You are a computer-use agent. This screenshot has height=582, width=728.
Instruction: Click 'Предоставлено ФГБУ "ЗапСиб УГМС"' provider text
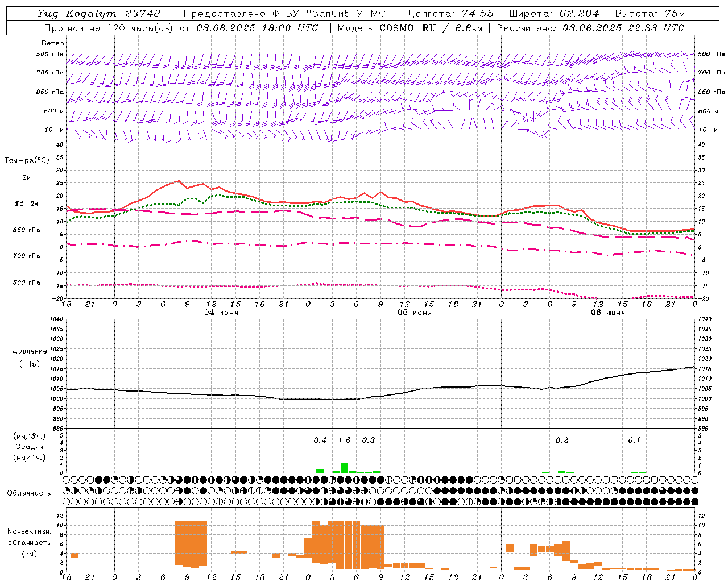coord(287,13)
